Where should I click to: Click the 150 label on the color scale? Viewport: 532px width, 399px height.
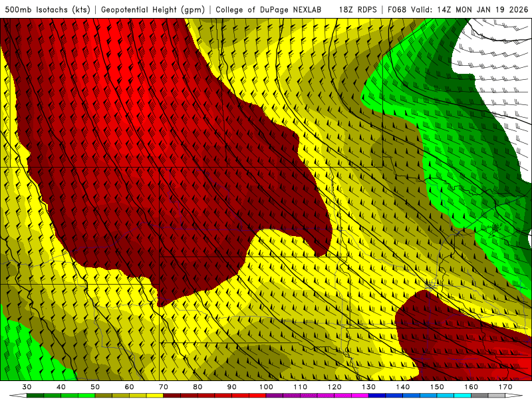[437, 387]
